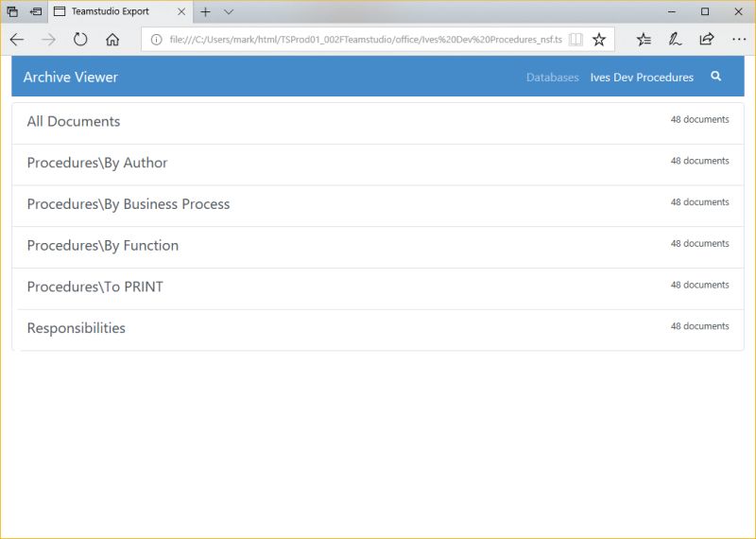
Task: Click the Archive Viewer search magnifier
Action: point(716,77)
